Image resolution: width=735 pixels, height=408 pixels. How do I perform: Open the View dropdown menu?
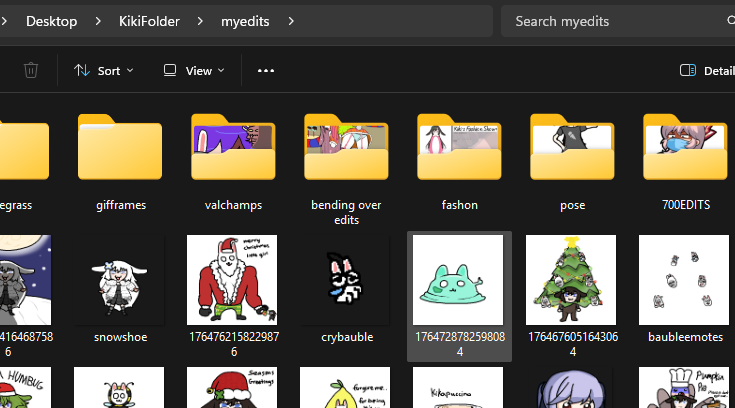pyautogui.click(x=194, y=71)
